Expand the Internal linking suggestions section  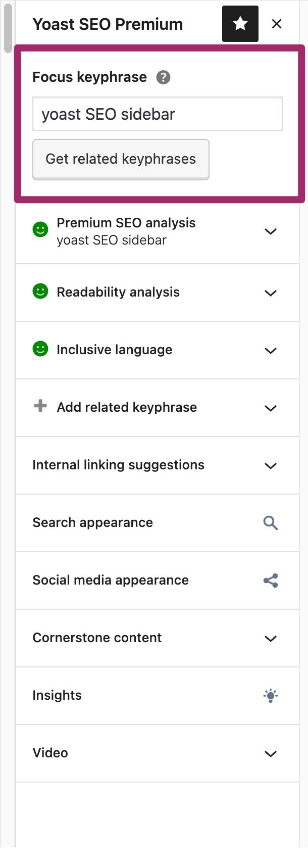coord(270,466)
